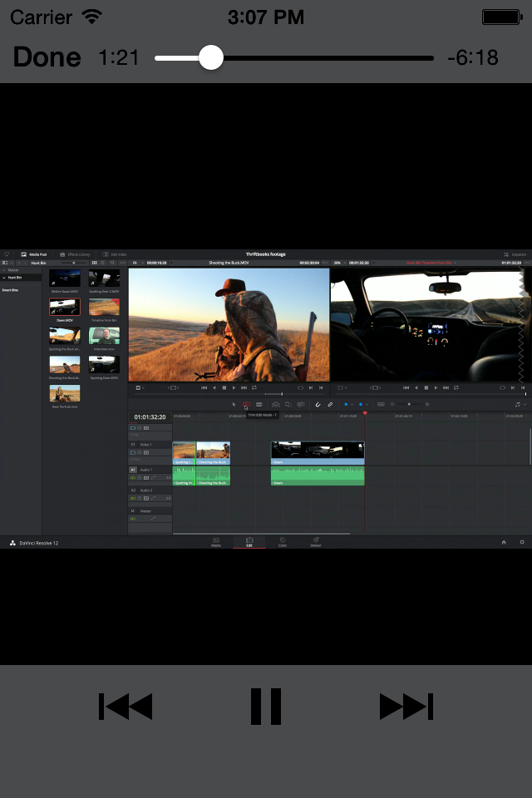Mute the Audio 2 track speaker icon
532x798 pixels.
tap(133, 498)
